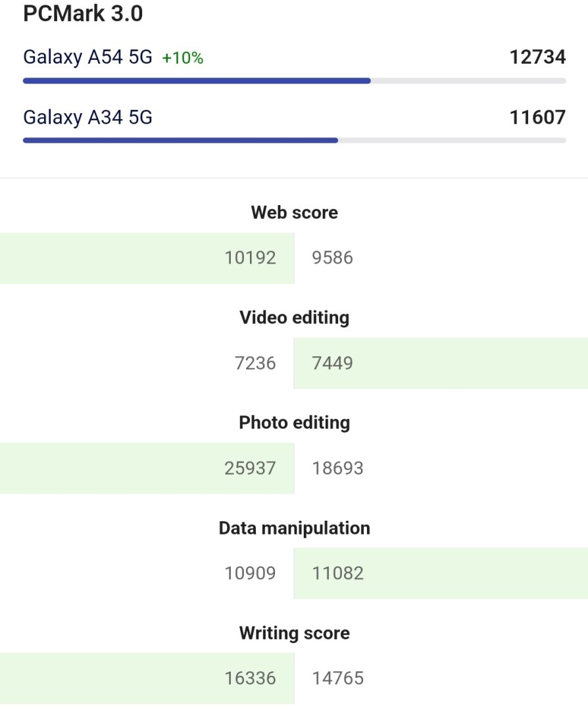Click the Writing score value 16336
The width and height of the screenshot is (588, 710).
[x=250, y=678]
